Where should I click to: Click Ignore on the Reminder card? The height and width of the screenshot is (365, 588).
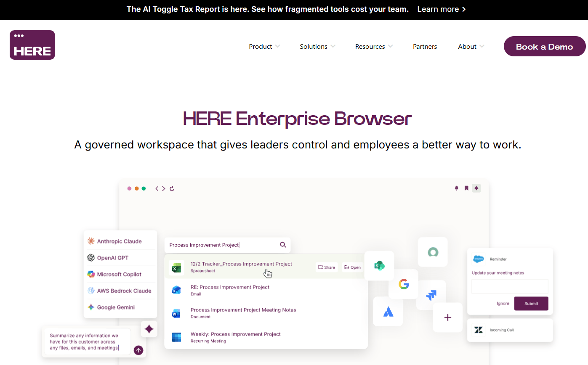click(x=503, y=304)
